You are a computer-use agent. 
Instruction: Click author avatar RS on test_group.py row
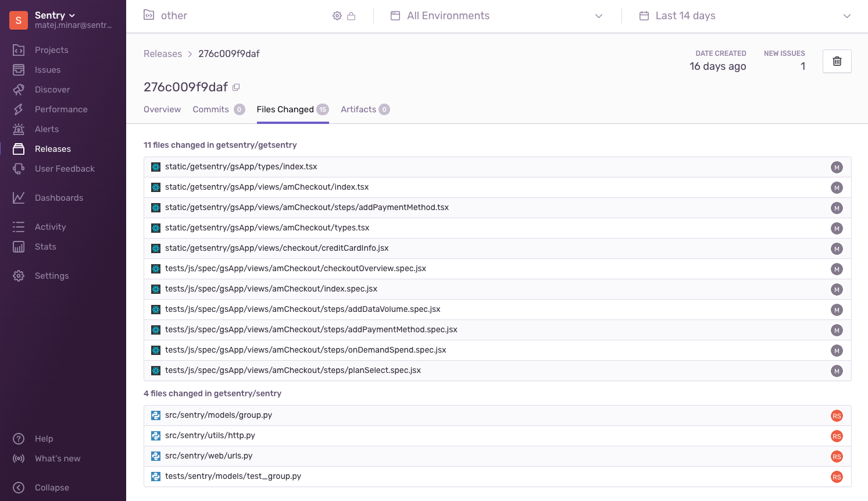tap(837, 477)
